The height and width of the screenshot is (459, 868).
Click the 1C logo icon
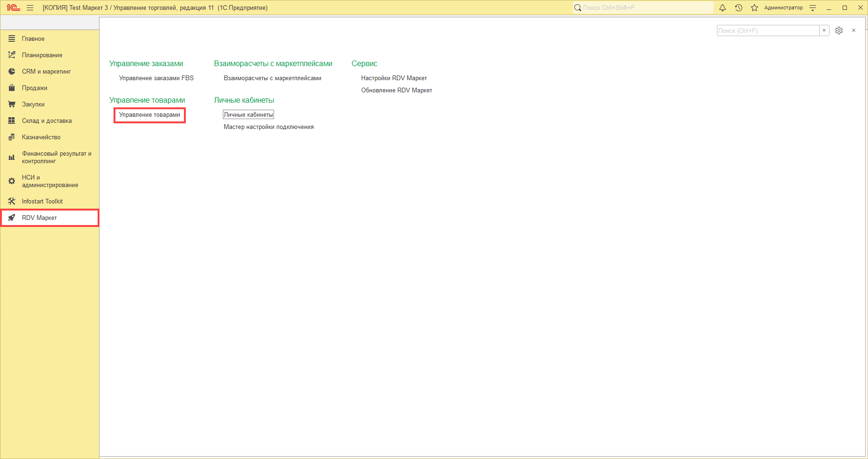[13, 8]
